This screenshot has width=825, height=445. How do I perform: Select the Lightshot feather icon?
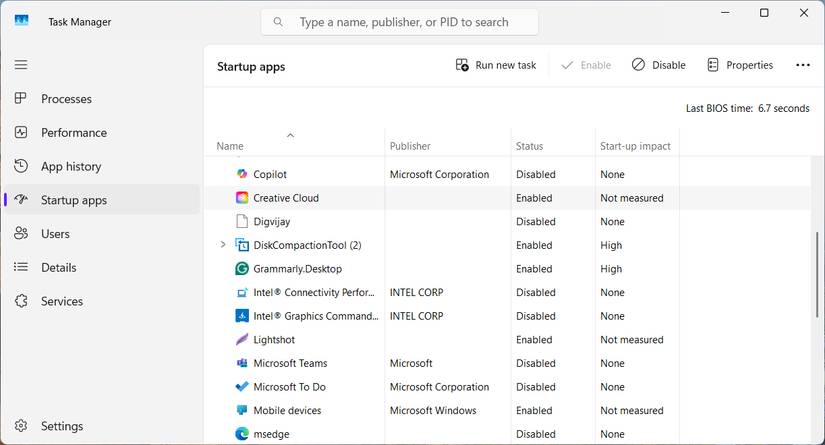242,339
